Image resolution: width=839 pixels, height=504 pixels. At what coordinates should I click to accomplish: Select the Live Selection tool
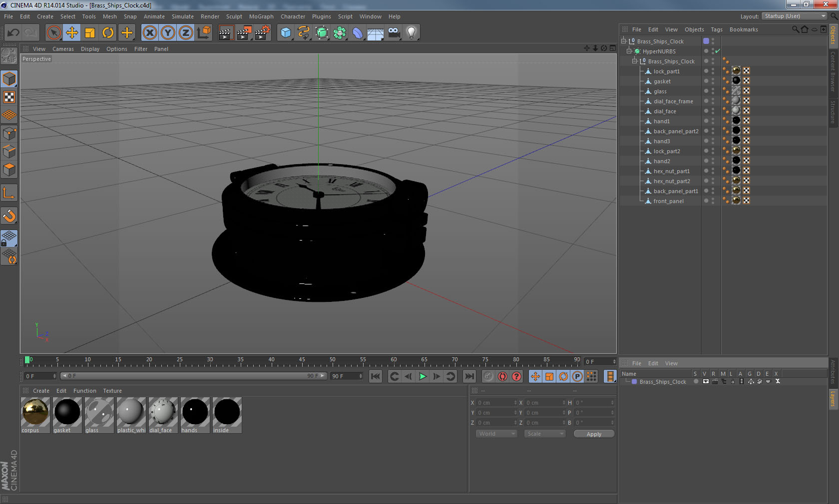[53, 33]
